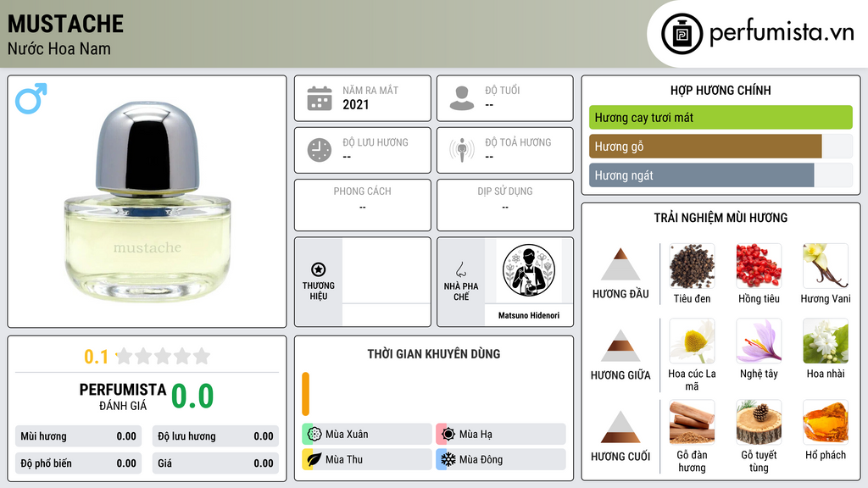Image resolution: width=868 pixels, height=488 pixels.
Task: Click the green Hương cay tươi mát bar
Action: tap(721, 117)
